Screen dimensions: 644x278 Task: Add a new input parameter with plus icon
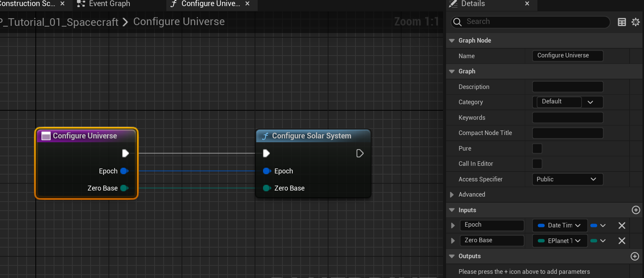636,210
